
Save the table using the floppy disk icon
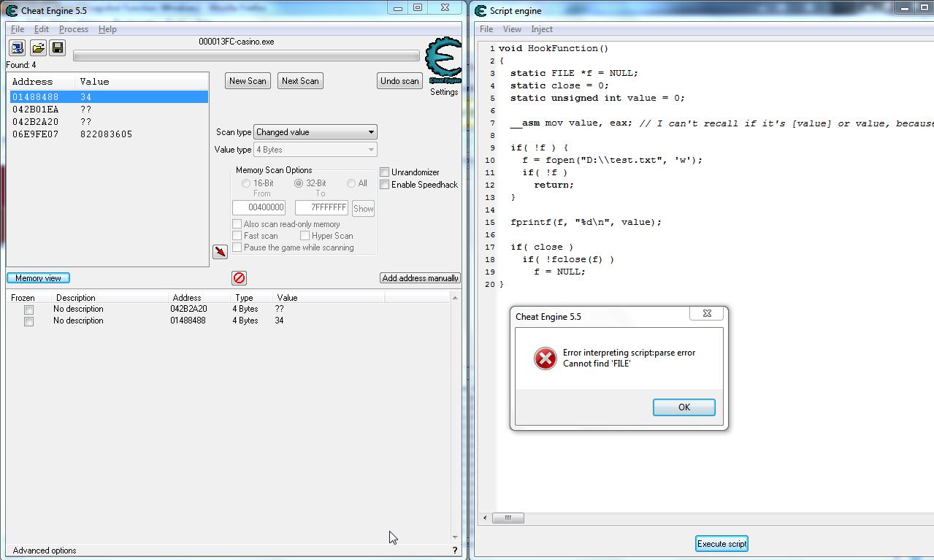[x=58, y=47]
